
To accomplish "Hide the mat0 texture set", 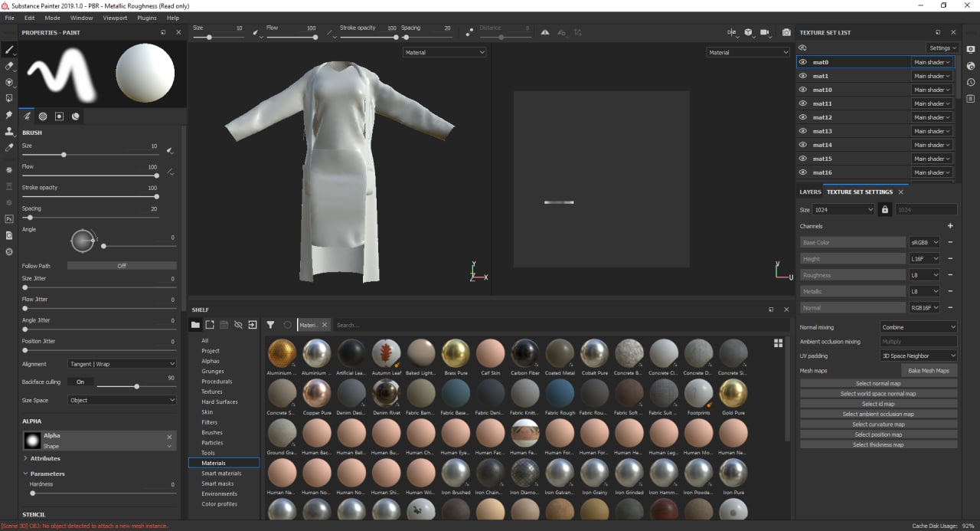I will pos(803,62).
